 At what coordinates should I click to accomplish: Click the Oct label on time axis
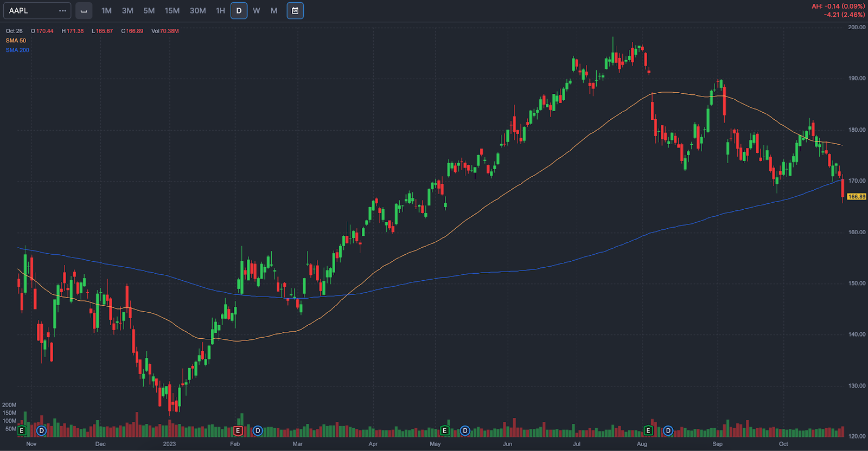[x=783, y=444]
